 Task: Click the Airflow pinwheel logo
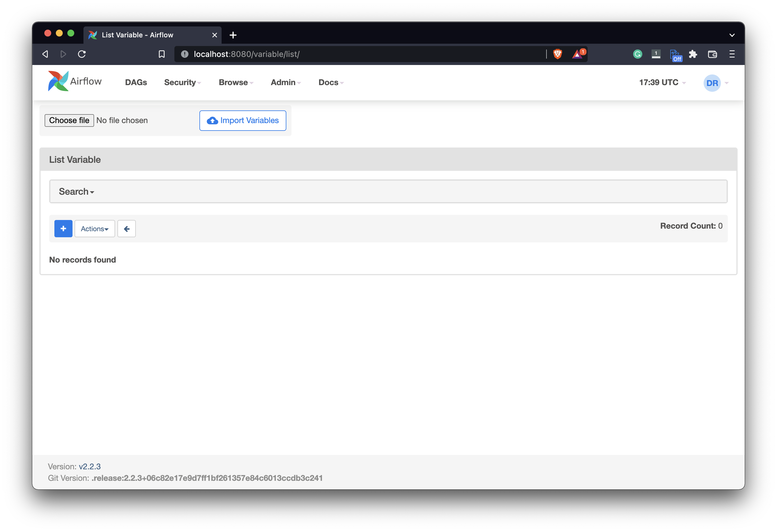[x=58, y=81]
